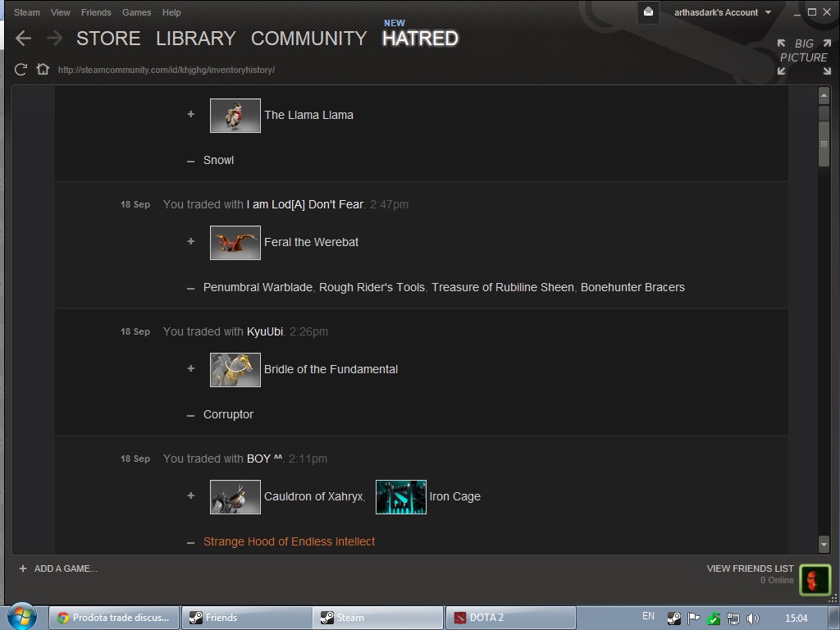Open the Iron Cage item link
The image size is (840, 630).
point(454,496)
